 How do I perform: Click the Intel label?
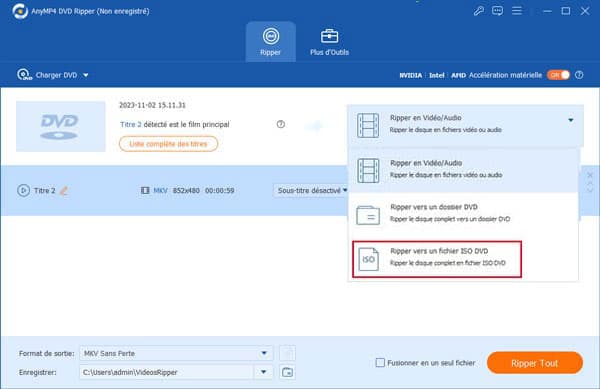coord(437,75)
